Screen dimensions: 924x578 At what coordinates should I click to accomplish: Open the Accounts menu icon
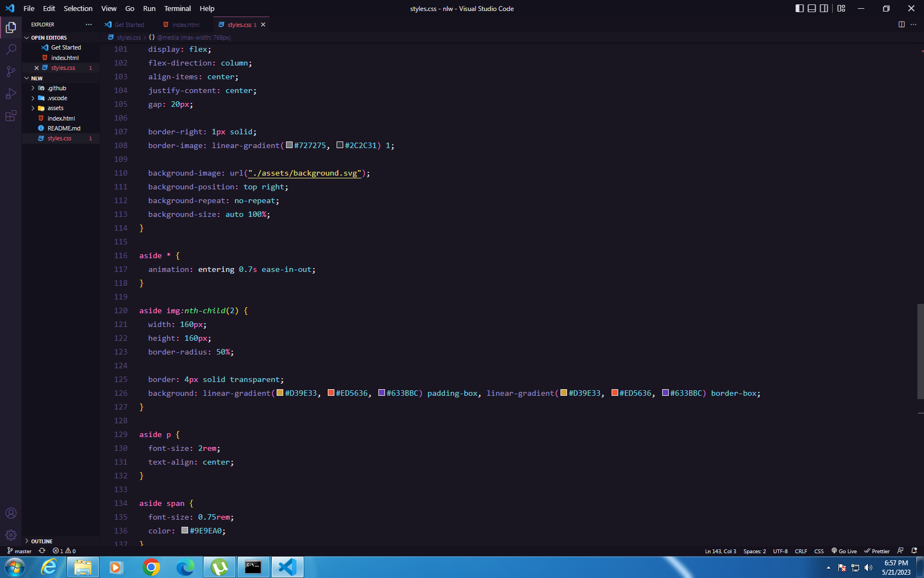10,513
